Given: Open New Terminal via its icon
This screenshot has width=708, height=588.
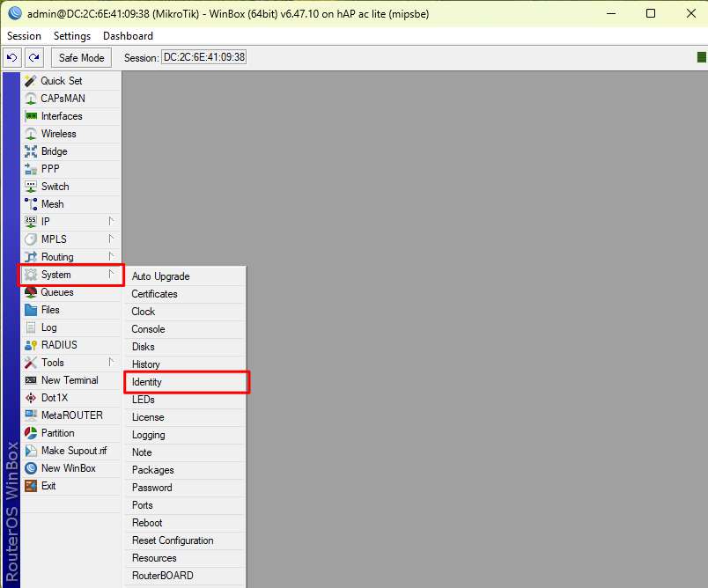Looking at the screenshot, I should (x=31, y=380).
